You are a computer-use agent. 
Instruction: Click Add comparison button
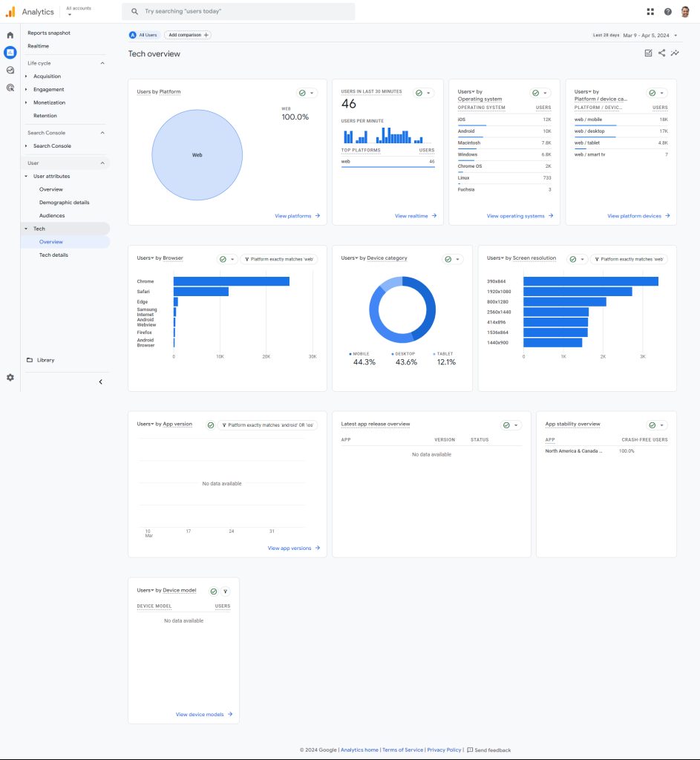pos(188,35)
